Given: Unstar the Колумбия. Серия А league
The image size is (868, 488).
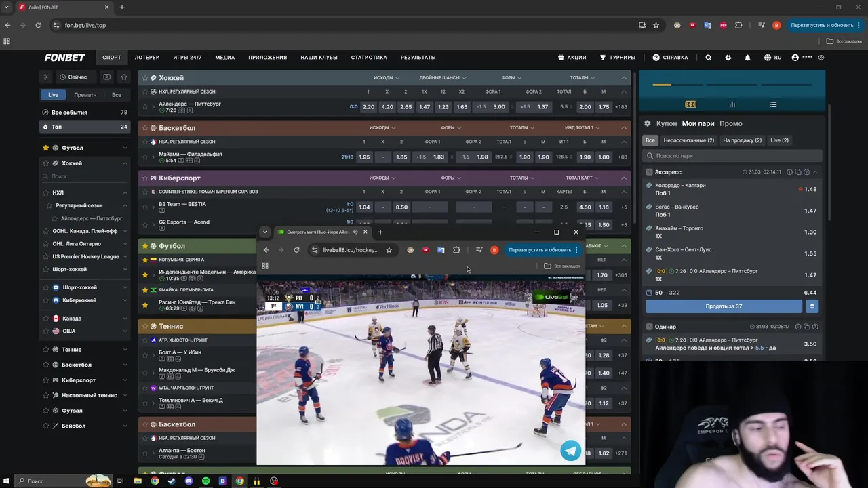Looking at the screenshot, I should (144, 260).
